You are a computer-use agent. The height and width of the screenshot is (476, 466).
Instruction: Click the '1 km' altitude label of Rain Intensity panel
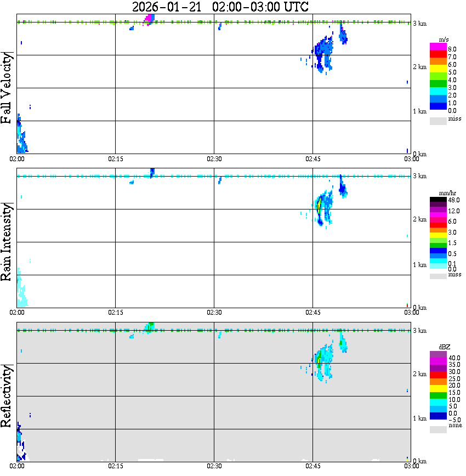[419, 265]
